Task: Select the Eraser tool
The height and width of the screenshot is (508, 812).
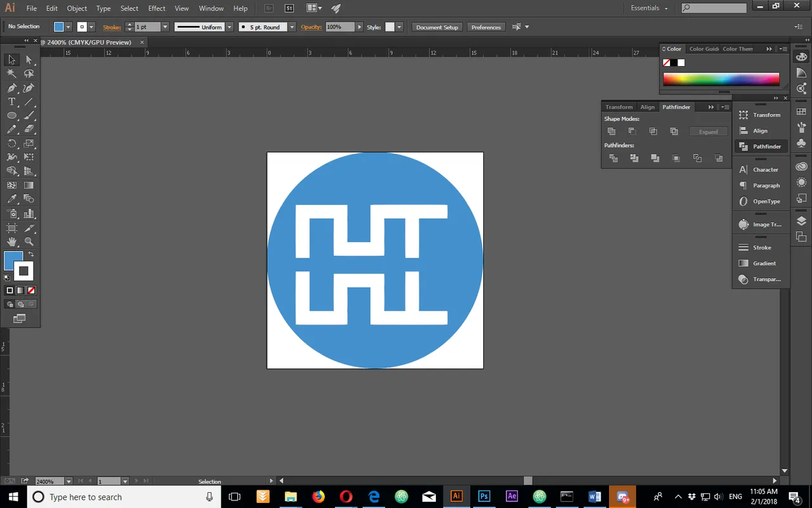Action: pyautogui.click(x=29, y=129)
